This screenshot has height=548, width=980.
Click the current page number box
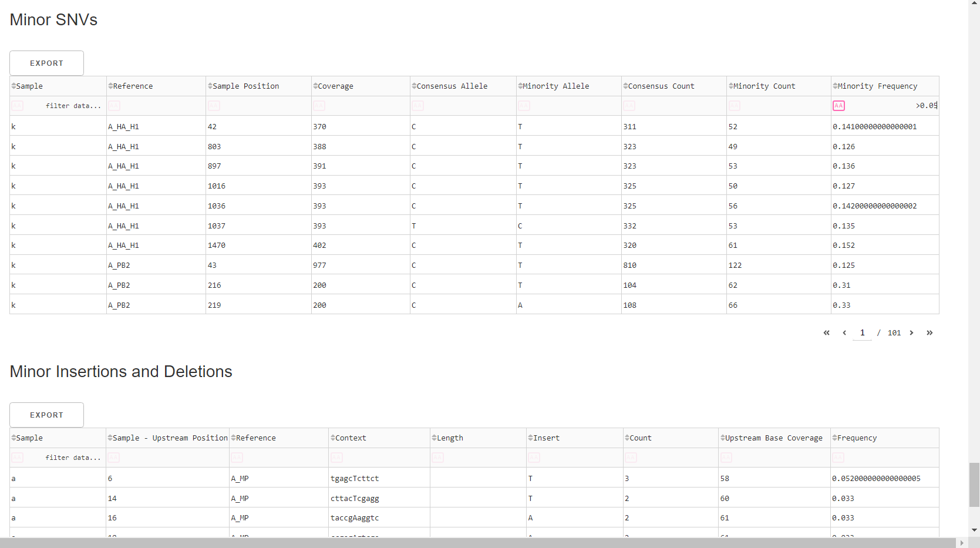(862, 333)
